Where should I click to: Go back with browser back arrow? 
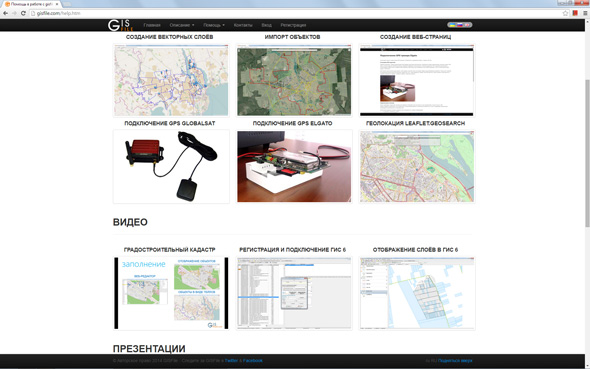[x=5, y=13]
